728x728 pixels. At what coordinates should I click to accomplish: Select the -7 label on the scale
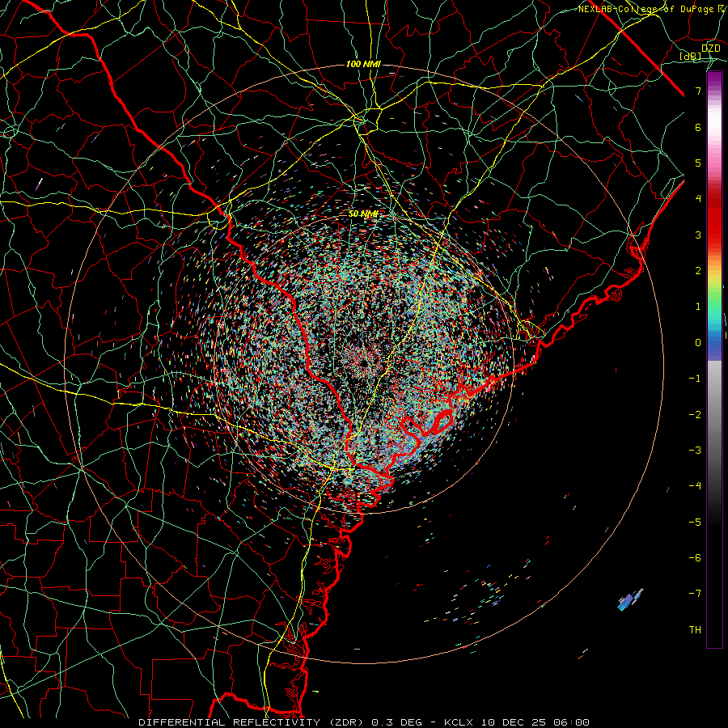pyautogui.click(x=695, y=594)
